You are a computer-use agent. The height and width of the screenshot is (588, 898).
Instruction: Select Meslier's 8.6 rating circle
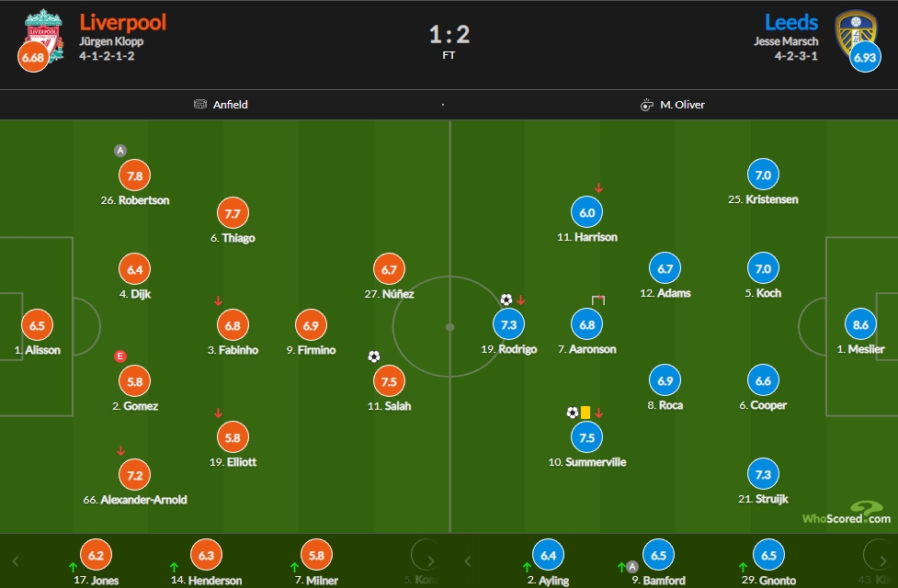coord(860,324)
